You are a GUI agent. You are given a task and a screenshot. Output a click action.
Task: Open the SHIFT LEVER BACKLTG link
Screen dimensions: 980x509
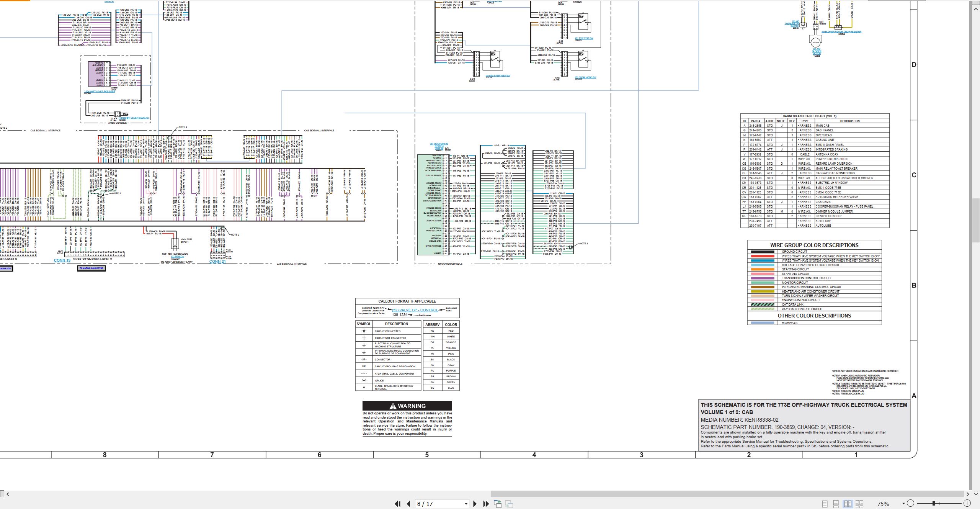[x=133, y=118]
